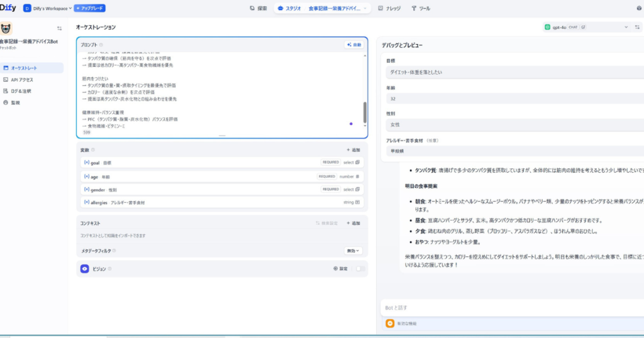The height and width of the screenshot is (338, 644).
Task: Click the アレルギー・苦手食材 input field
Action: point(515,151)
